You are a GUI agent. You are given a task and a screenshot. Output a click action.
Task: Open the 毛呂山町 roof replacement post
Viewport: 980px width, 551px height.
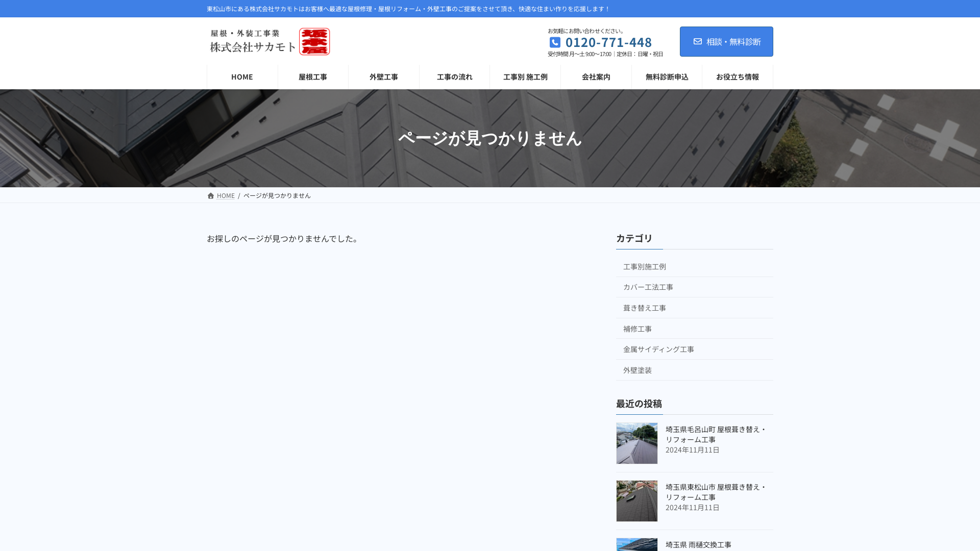[715, 435]
